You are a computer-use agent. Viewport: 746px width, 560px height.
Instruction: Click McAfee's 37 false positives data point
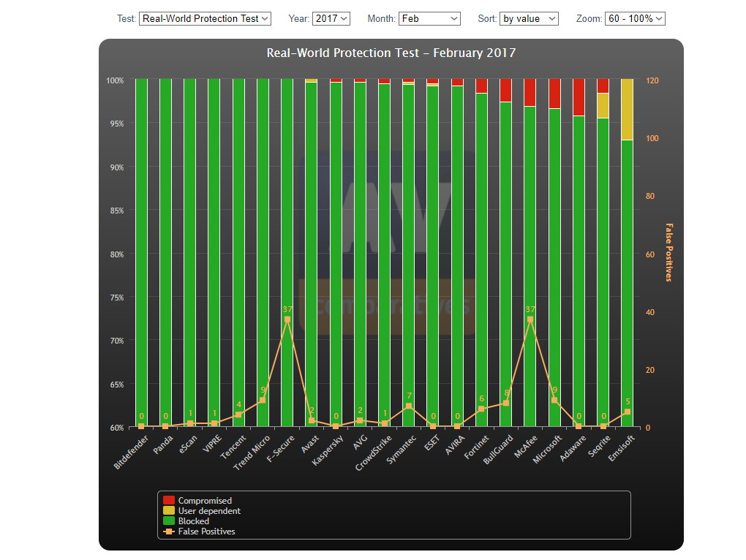click(x=530, y=319)
